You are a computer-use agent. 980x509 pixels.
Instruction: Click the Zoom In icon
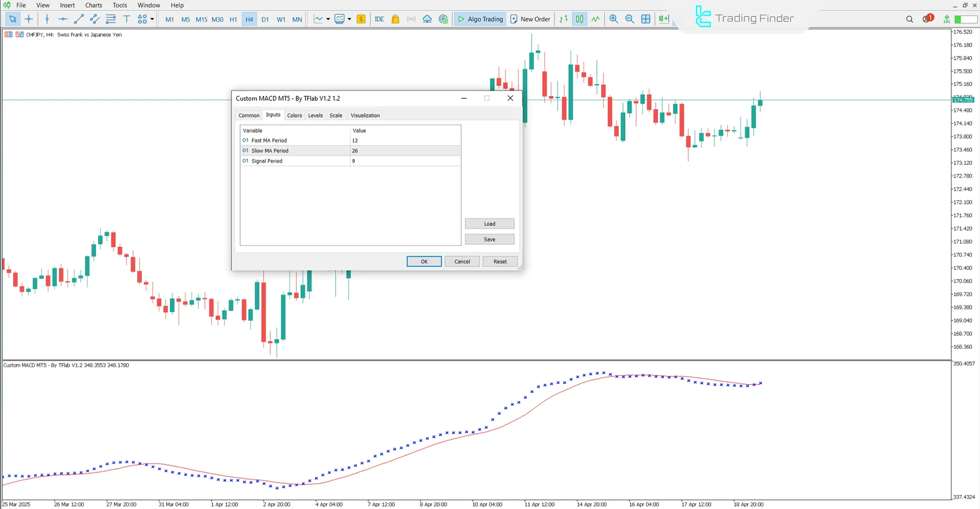613,19
